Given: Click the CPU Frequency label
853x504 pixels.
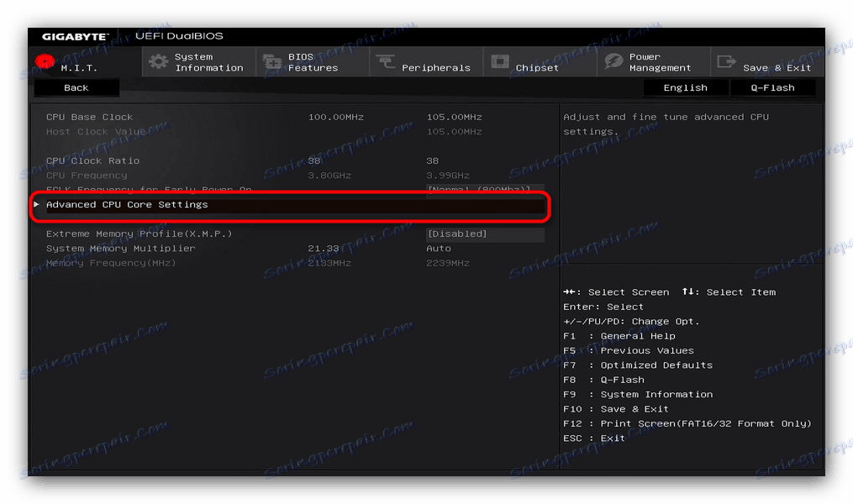Looking at the screenshot, I should (x=87, y=176).
